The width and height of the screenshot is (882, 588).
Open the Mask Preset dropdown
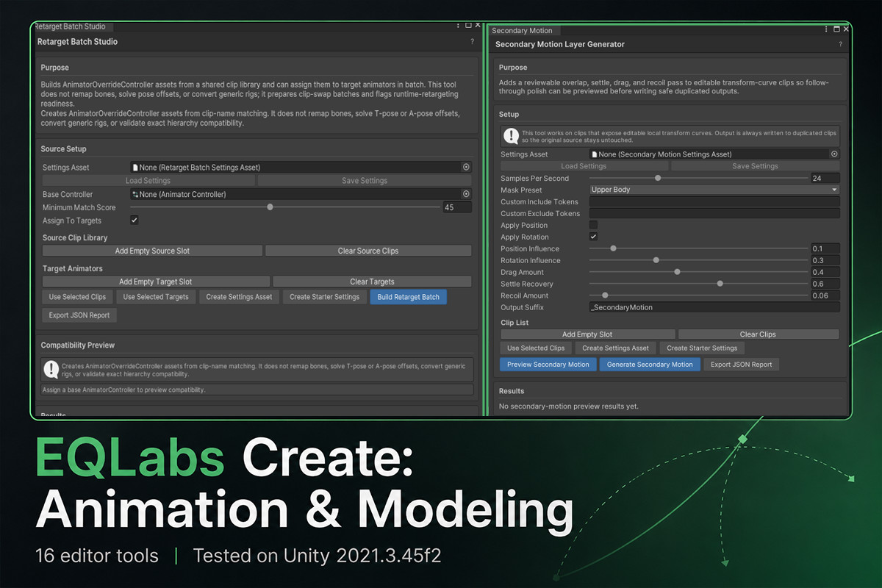tap(714, 190)
